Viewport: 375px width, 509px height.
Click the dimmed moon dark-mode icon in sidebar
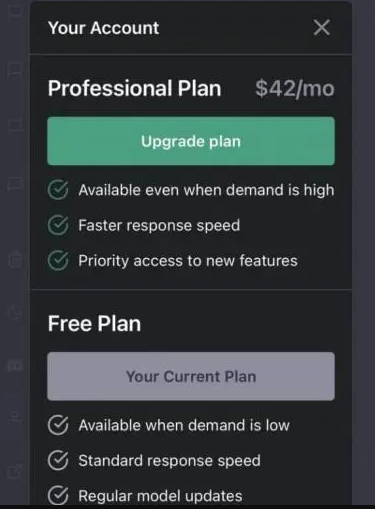[15, 312]
